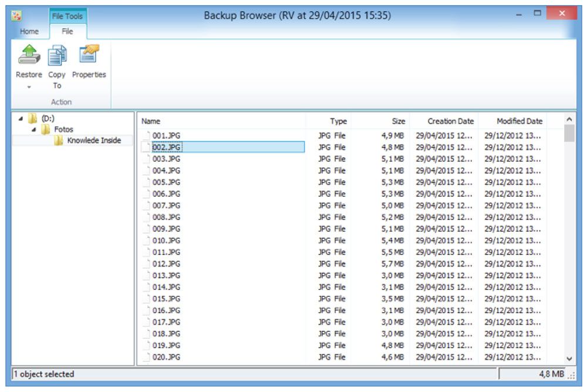Select the file 020.JPG in the list

coord(166,357)
